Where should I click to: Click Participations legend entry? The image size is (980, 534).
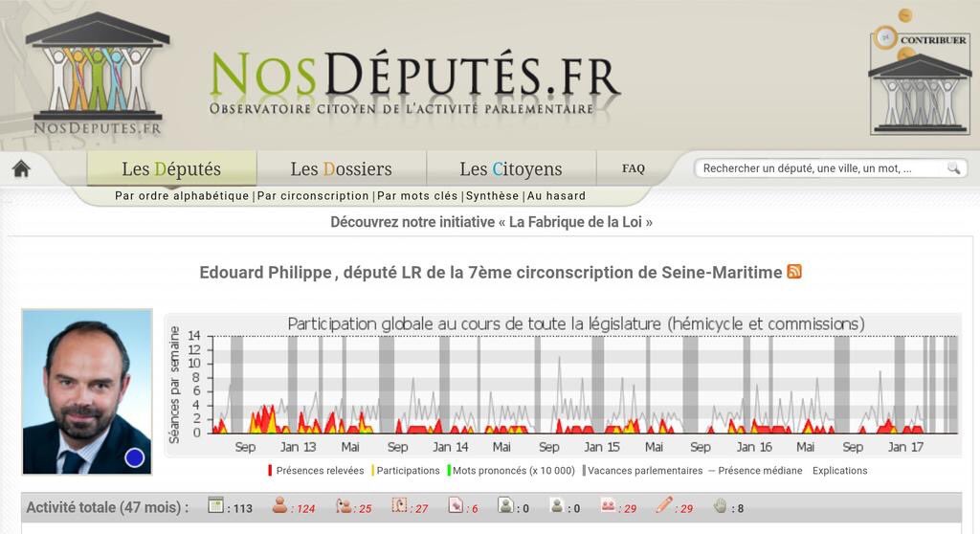pyautogui.click(x=406, y=470)
